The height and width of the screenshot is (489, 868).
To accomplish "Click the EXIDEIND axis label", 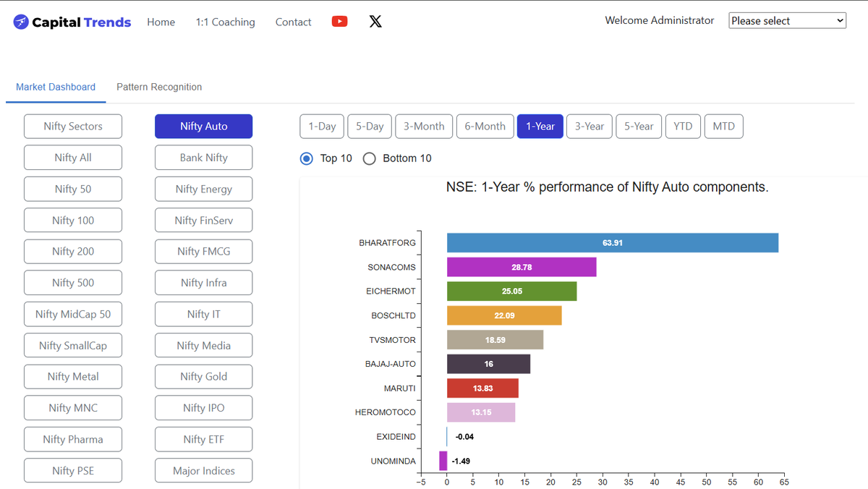I will (396, 437).
